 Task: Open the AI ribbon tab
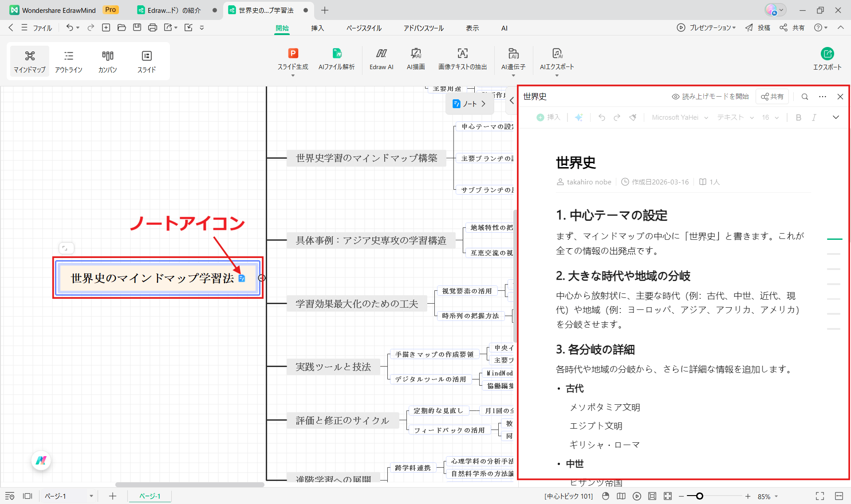pos(504,27)
